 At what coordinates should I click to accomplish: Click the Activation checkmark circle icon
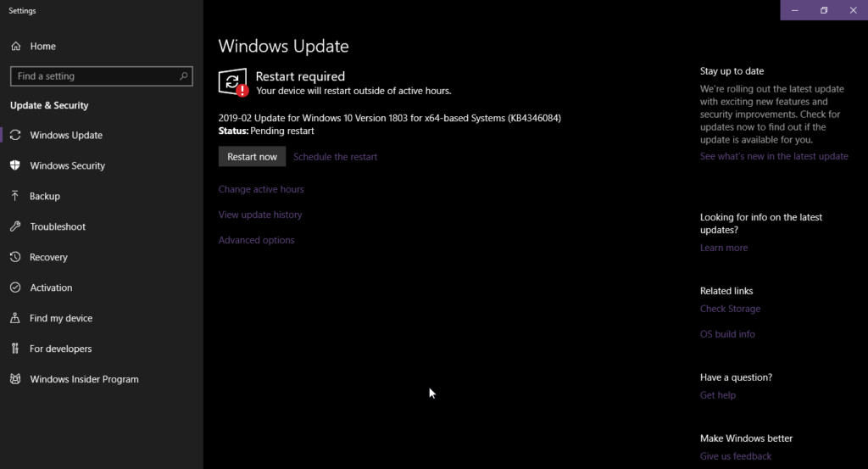[15, 288]
